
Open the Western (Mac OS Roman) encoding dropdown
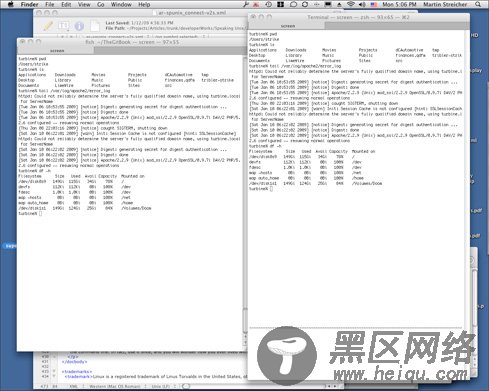point(117,386)
